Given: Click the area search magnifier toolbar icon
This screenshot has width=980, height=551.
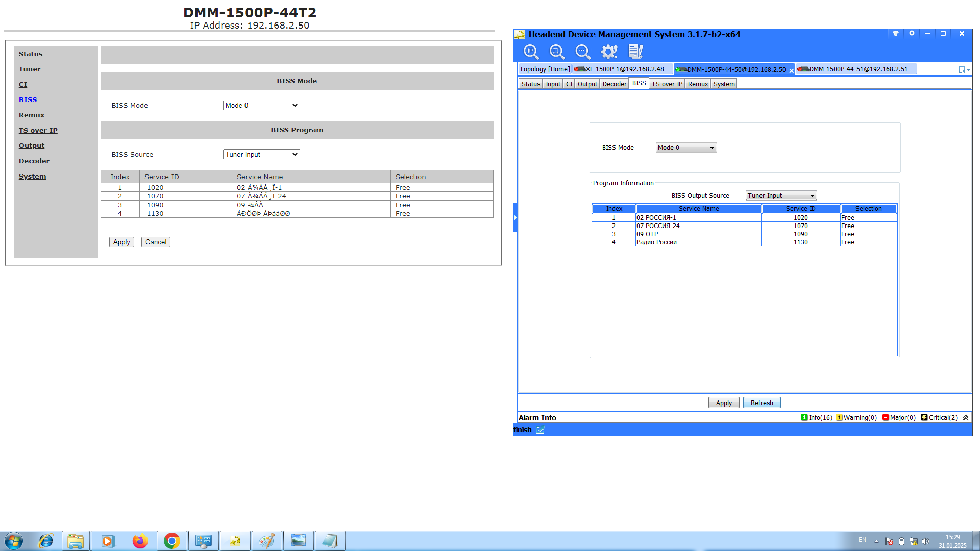Looking at the screenshot, I should [557, 52].
